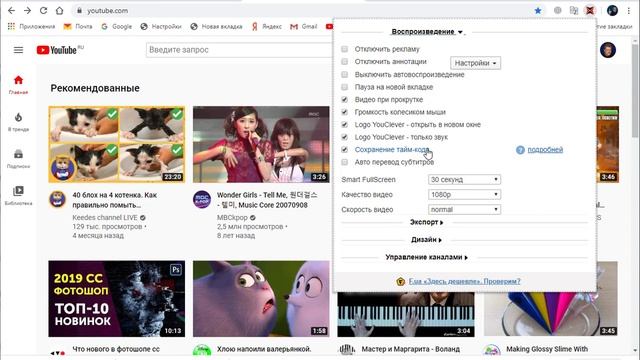Go forward with the browser forward arrow
The image size is (640, 360).
27,11
